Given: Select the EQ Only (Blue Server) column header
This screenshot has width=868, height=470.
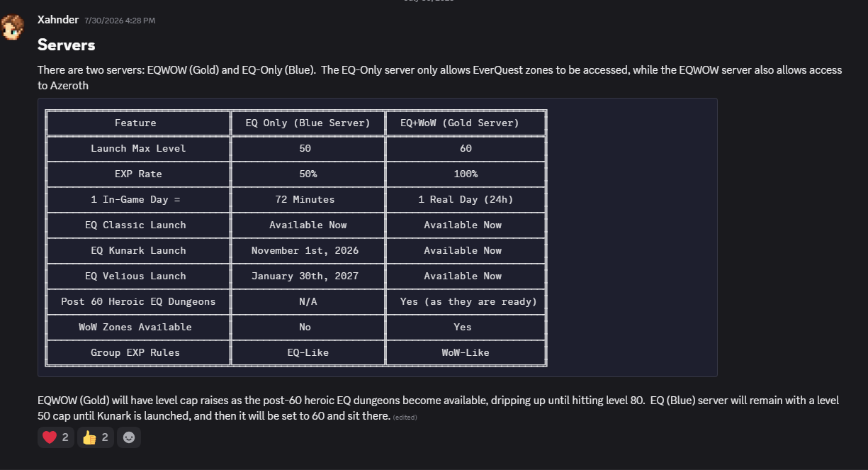Looking at the screenshot, I should coord(308,123).
